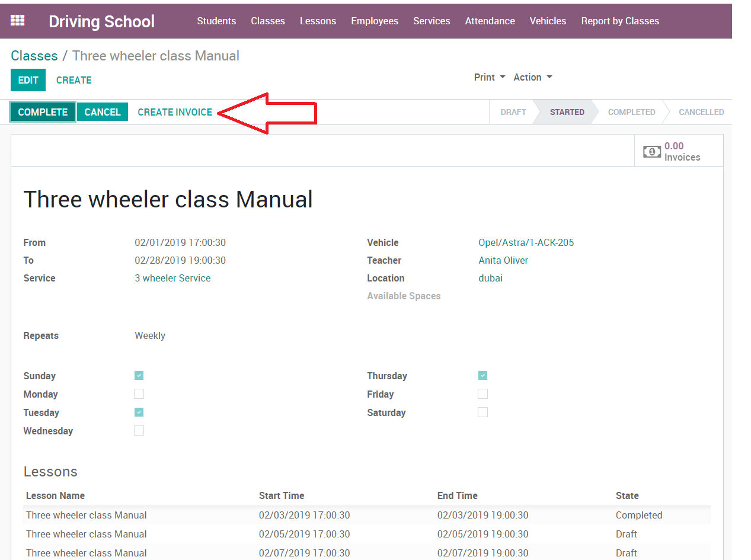This screenshot has width=751, height=560.
Task: Open Report by Classes menu
Action: 620,21
